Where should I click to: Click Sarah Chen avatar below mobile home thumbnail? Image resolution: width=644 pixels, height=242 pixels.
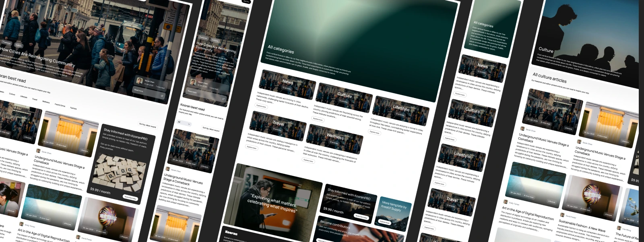168,169
